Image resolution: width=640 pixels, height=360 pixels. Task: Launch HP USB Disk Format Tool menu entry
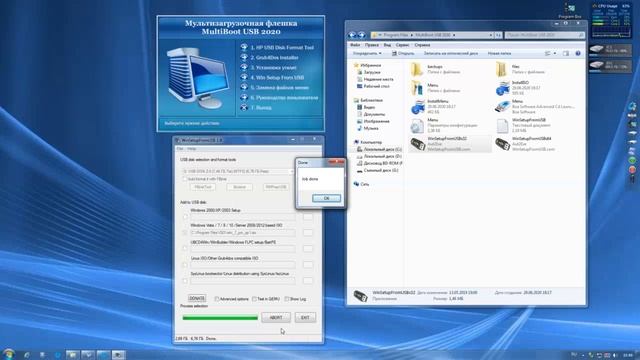coord(282,47)
